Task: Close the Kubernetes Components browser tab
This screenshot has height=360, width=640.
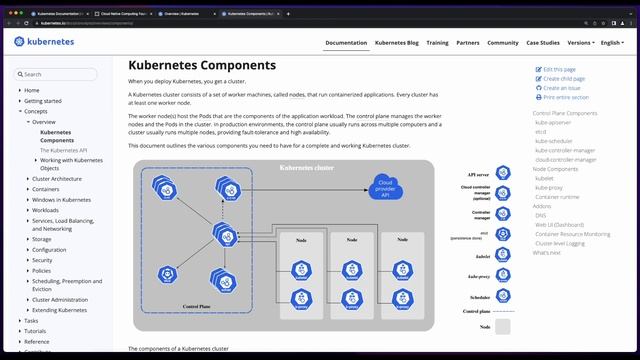Action: [278, 13]
